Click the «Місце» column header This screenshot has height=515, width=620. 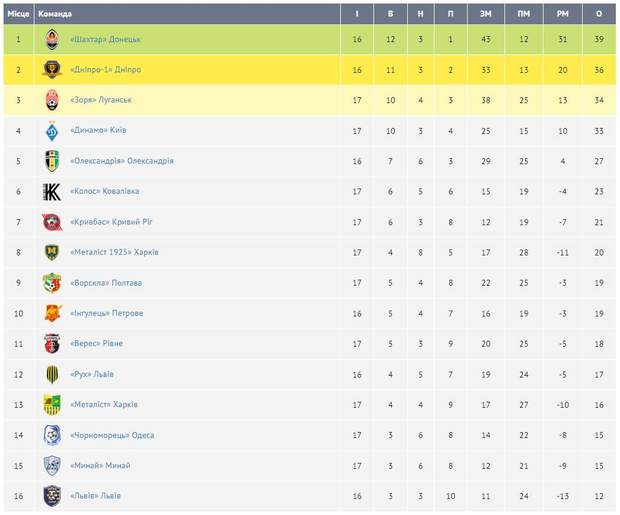tap(18, 14)
